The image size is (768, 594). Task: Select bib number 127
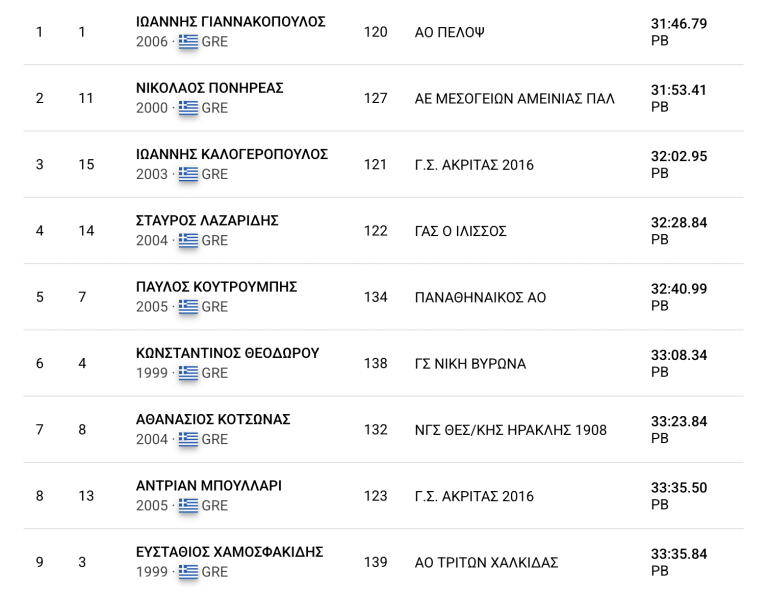pyautogui.click(x=376, y=98)
